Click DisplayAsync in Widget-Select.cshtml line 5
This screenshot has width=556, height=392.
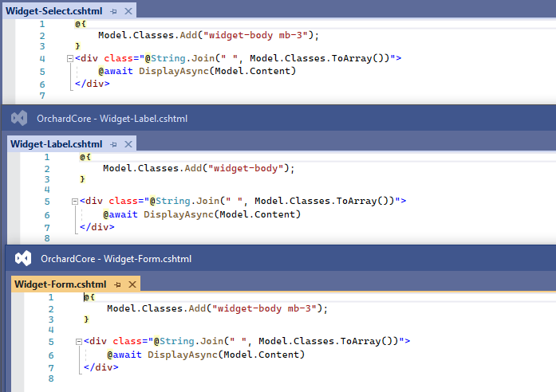(174, 71)
